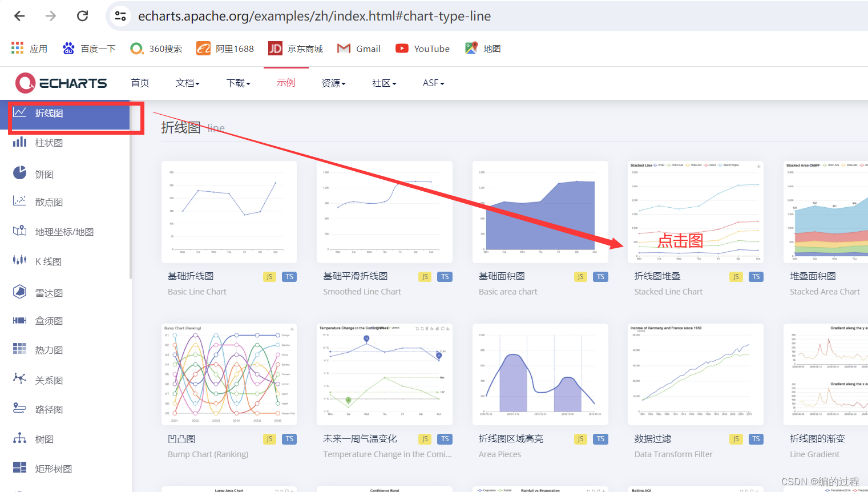Open the 360搜索 bookmark
The image size is (868, 492).
pos(156,49)
